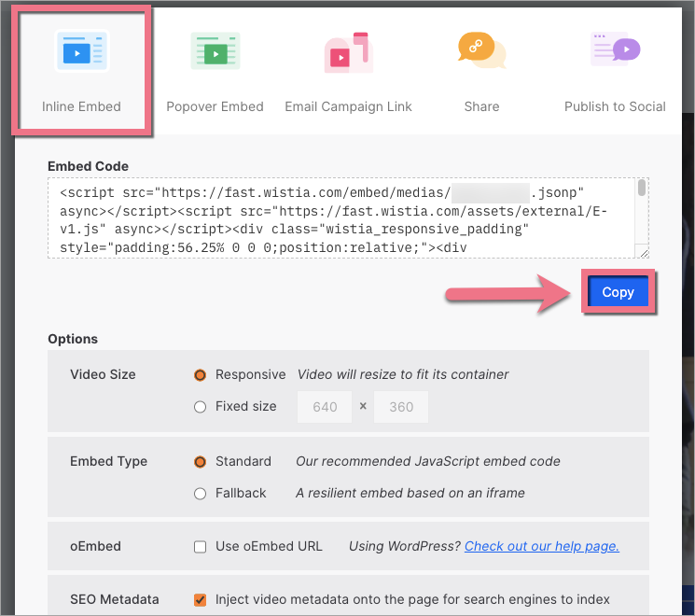Click the embed code box scrollbar
This screenshot has width=695, height=616.
tap(642, 189)
